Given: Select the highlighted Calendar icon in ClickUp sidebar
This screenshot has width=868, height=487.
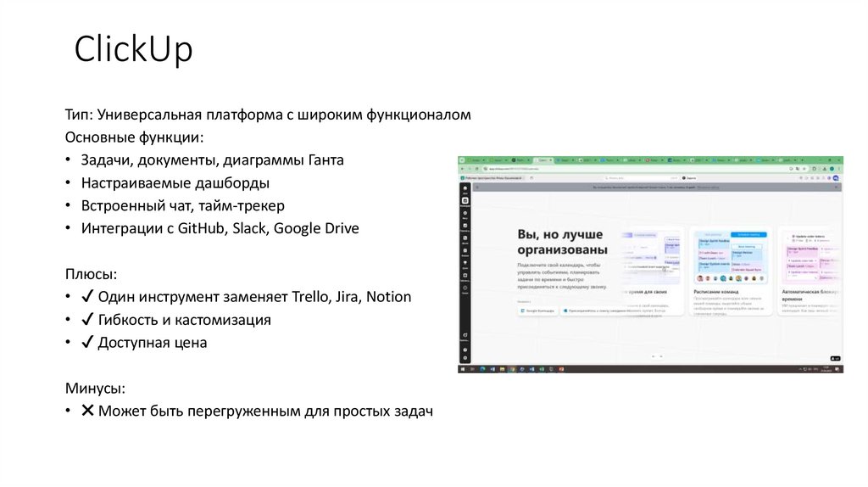Looking at the screenshot, I should point(465,201).
